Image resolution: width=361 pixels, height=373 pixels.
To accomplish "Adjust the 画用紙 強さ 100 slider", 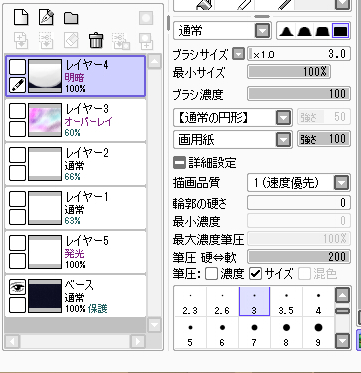I will point(324,139).
